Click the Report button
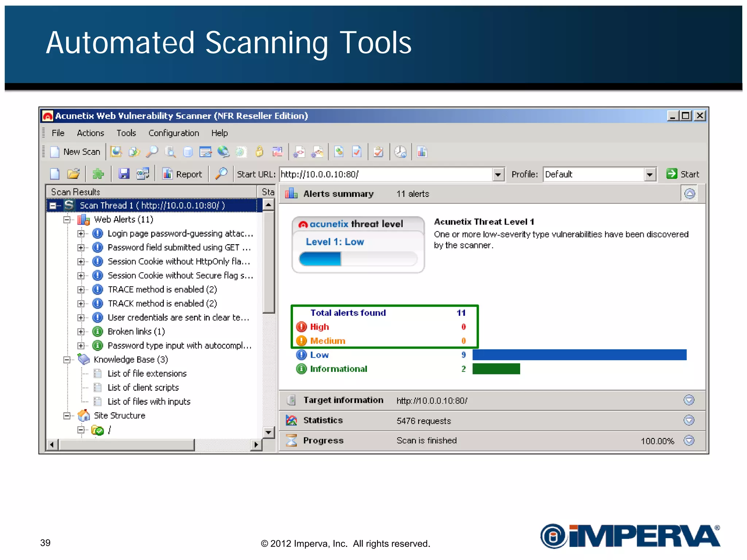 (182, 174)
